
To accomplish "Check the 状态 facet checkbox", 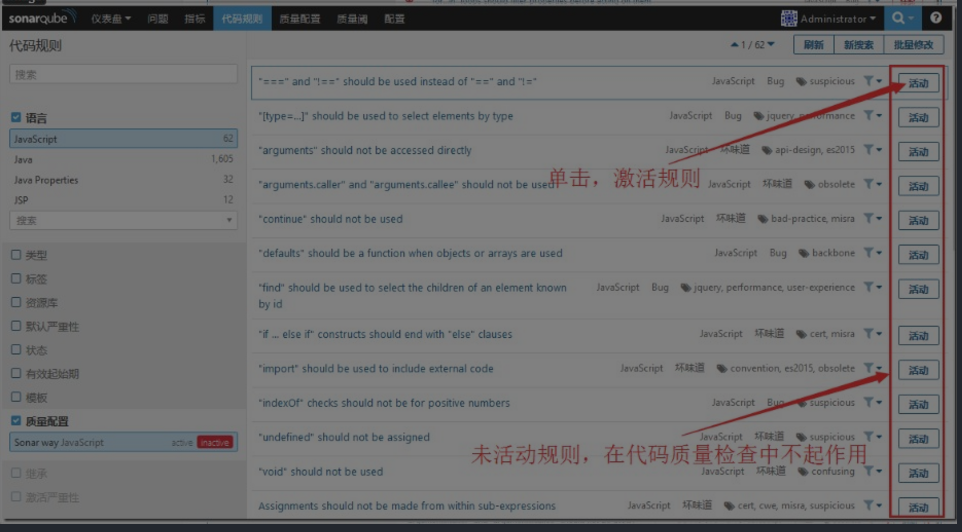I will pyautogui.click(x=16, y=350).
